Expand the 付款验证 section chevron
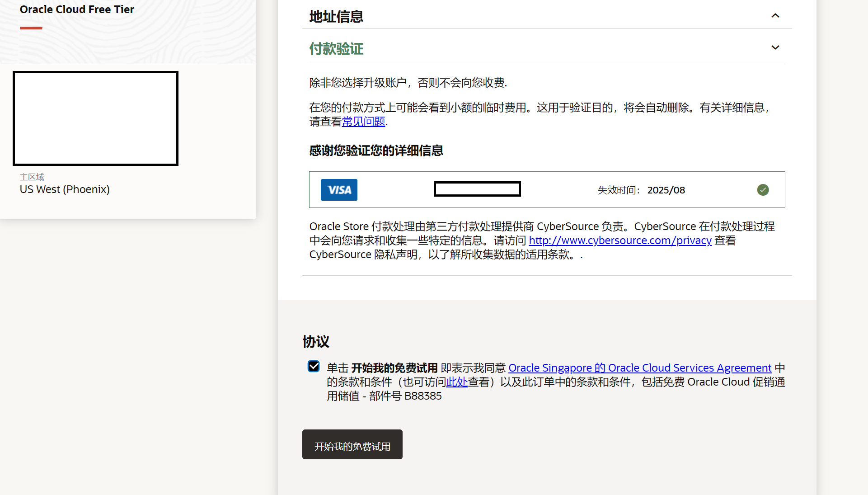This screenshot has width=868, height=495. [x=775, y=47]
